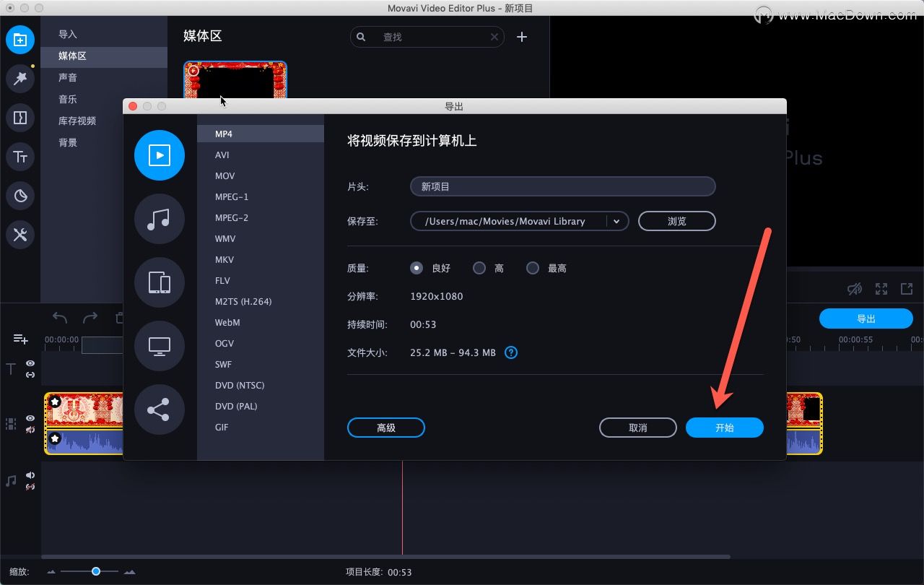Mute the video track audio

point(30,430)
